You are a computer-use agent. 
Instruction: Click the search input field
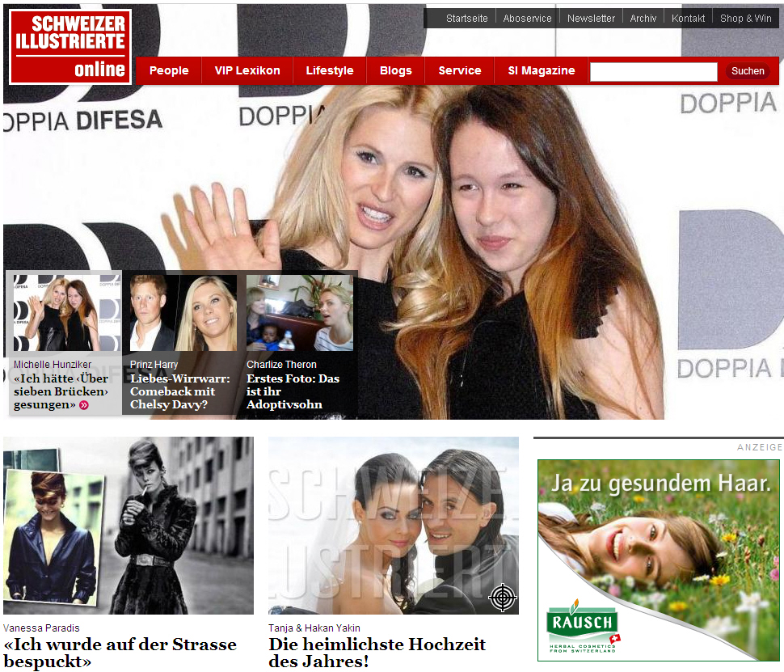pyautogui.click(x=654, y=71)
